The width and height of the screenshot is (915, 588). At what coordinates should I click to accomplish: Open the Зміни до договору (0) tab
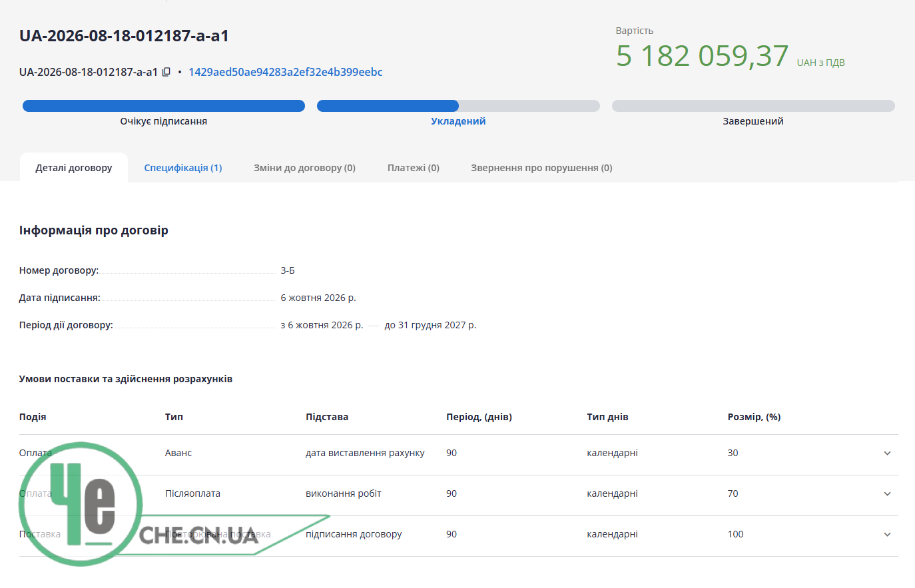pos(304,168)
